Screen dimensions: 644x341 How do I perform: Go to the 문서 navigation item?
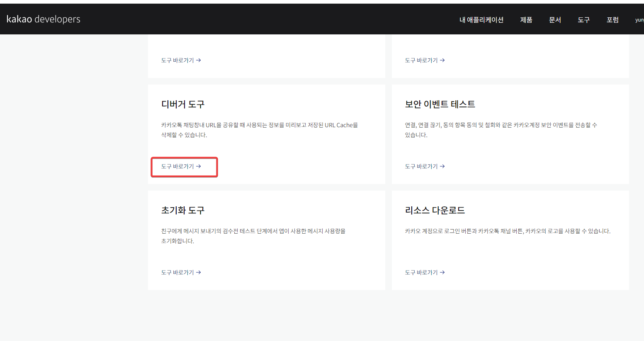tap(555, 20)
